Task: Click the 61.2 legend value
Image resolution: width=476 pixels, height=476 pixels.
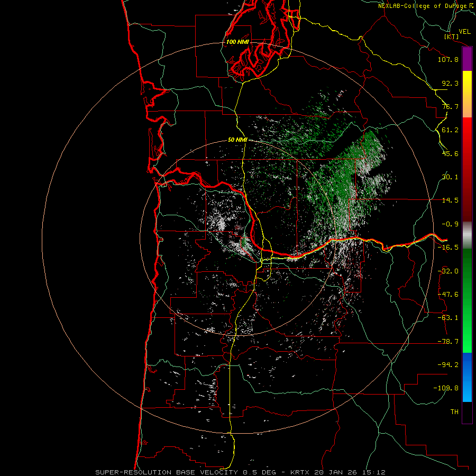Action: [x=450, y=130]
